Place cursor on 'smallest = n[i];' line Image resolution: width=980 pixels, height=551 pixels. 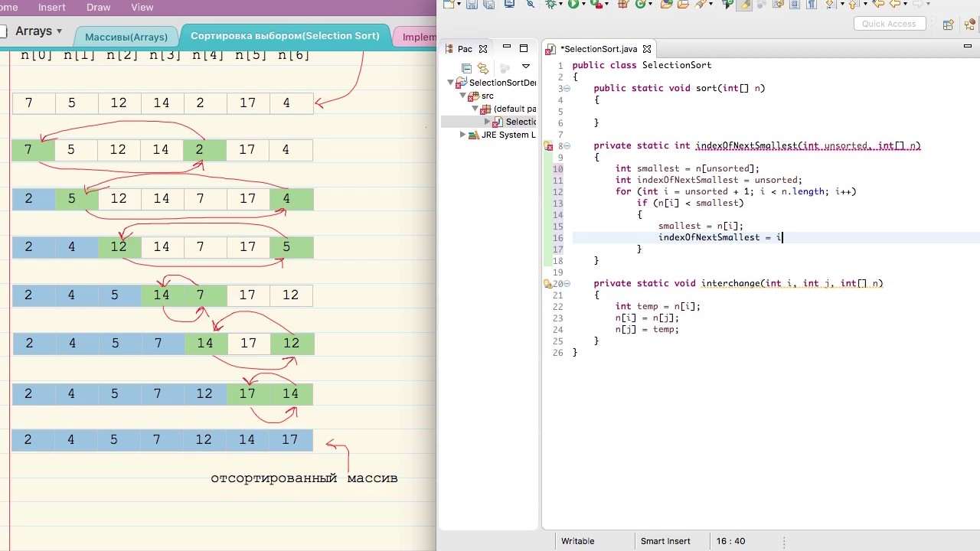click(x=701, y=226)
